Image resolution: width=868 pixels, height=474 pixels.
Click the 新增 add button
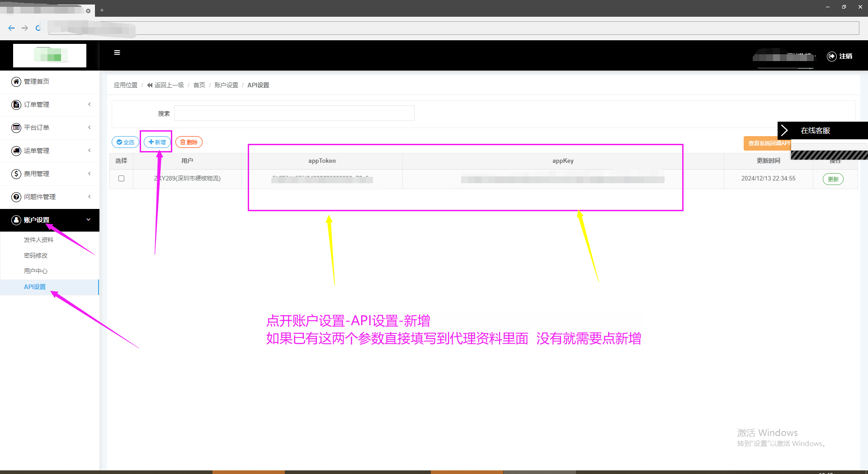pyautogui.click(x=157, y=142)
